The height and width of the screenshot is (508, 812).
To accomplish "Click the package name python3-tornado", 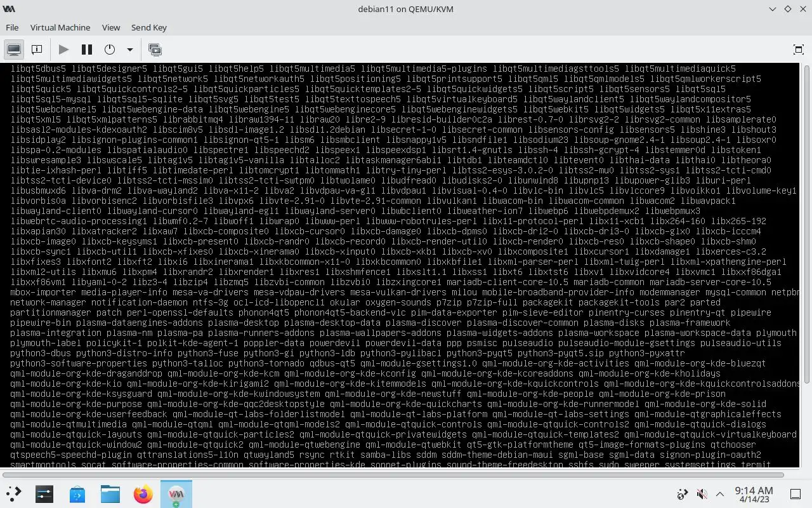I will point(266,363).
